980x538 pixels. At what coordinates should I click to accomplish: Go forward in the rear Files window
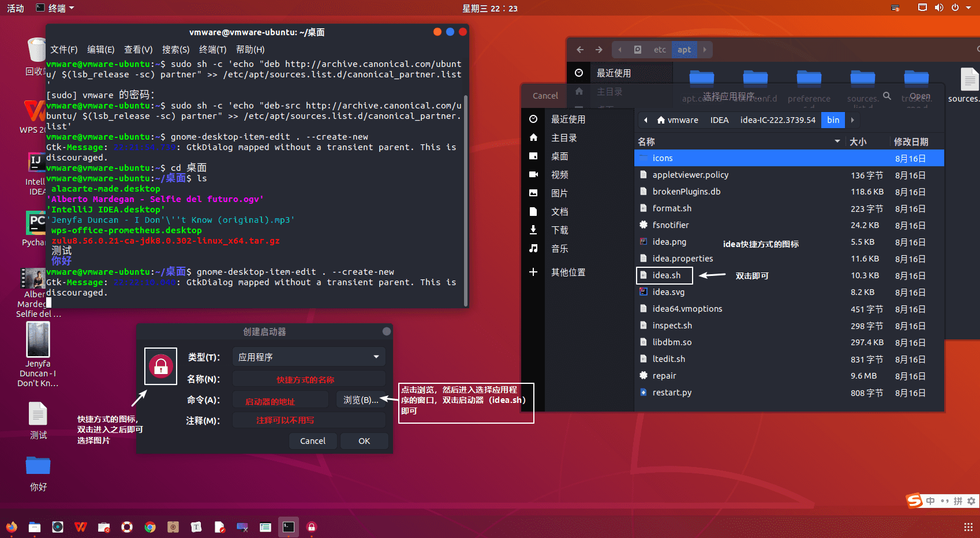point(599,50)
